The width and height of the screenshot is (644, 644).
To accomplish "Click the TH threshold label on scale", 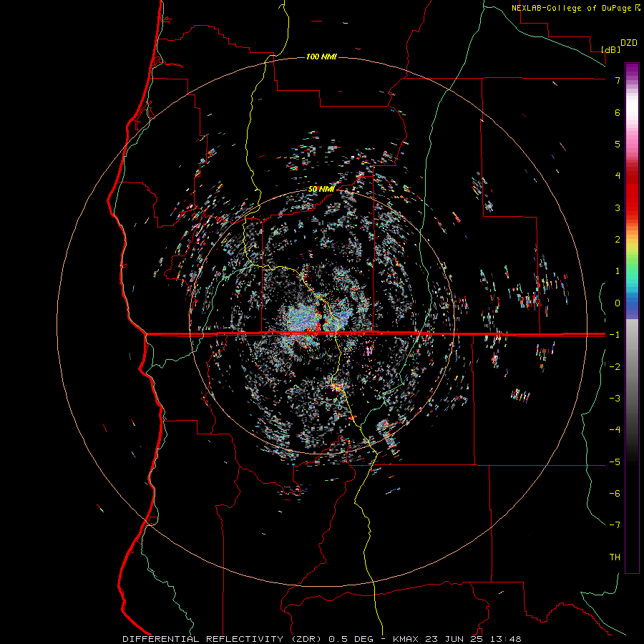I will [x=615, y=557].
